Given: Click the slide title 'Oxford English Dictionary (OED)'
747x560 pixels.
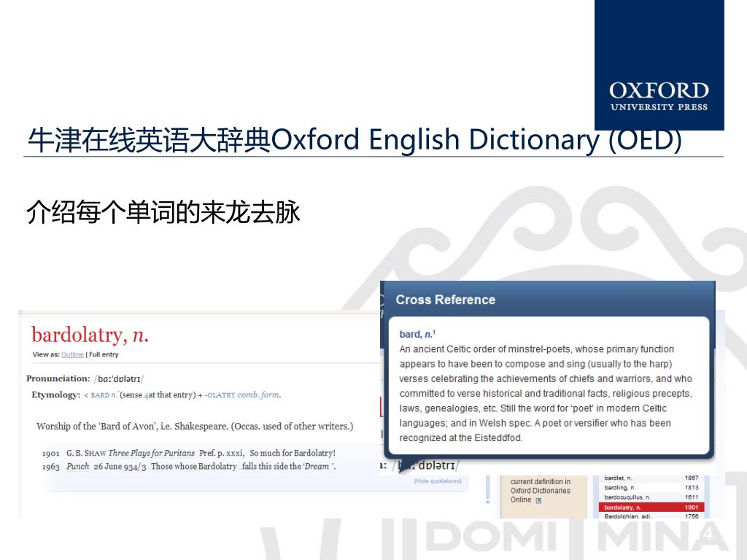Looking at the screenshot, I should point(476,139).
